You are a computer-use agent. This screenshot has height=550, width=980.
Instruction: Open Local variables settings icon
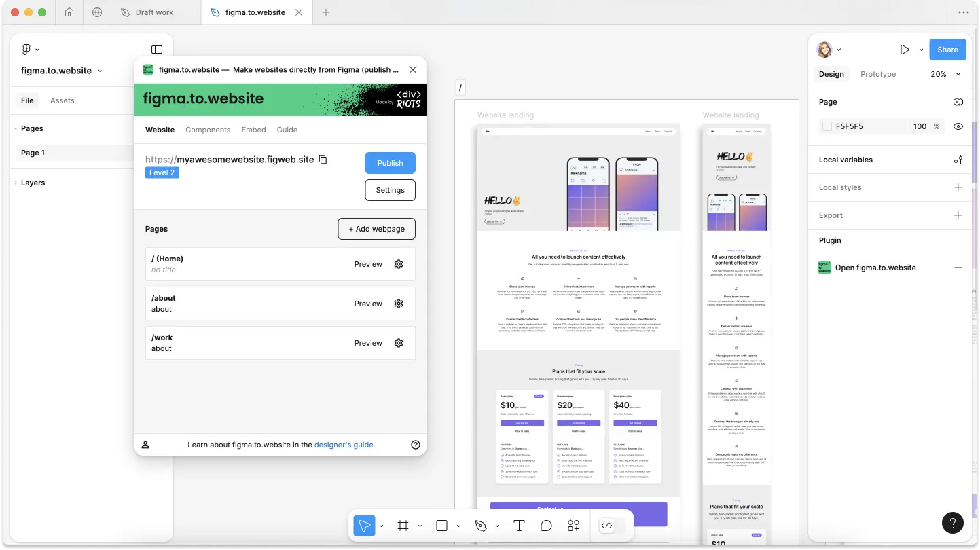pyautogui.click(x=958, y=160)
